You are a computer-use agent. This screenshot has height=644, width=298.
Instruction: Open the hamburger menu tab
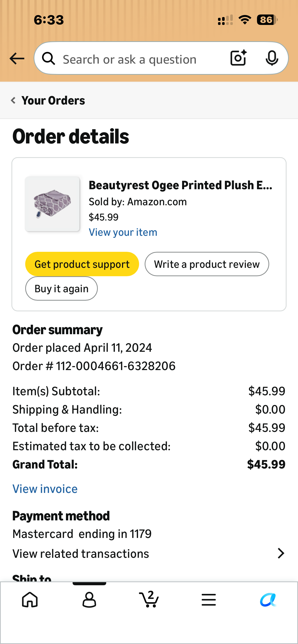(x=209, y=600)
